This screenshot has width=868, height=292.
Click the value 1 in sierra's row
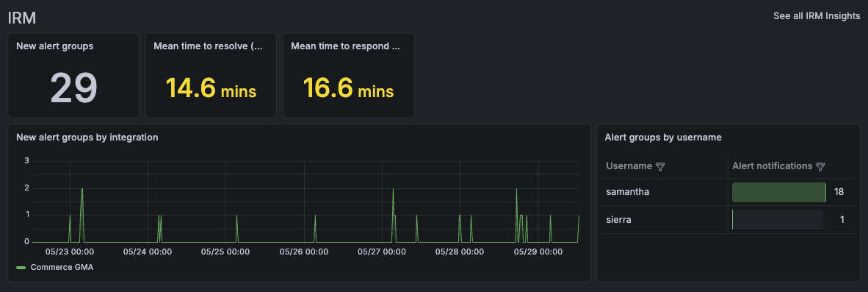click(842, 219)
